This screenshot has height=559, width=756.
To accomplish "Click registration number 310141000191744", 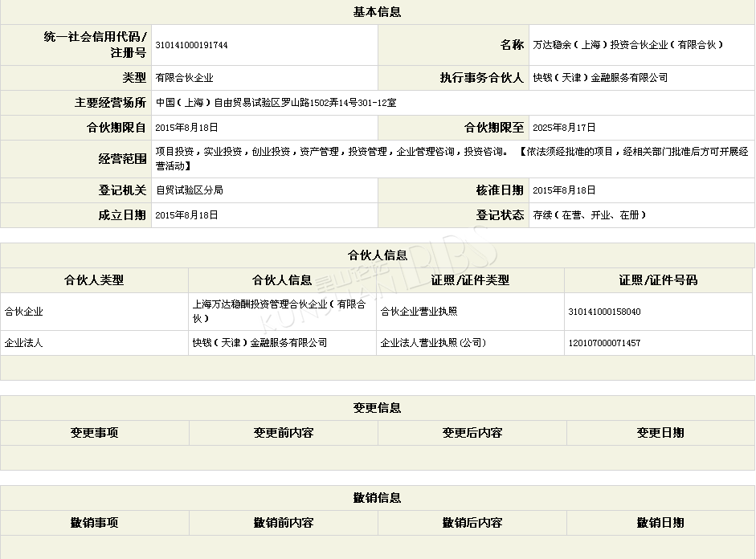I will 191,45.
